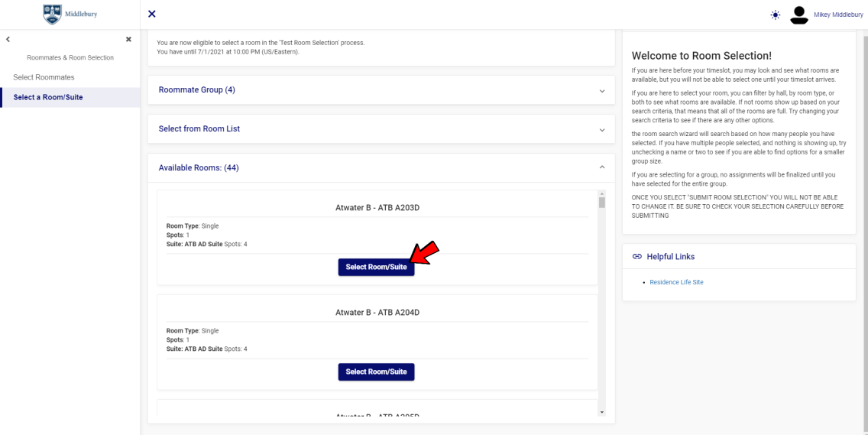The width and height of the screenshot is (868, 435).
Task: Close the top bar X icon
Action: (x=152, y=14)
